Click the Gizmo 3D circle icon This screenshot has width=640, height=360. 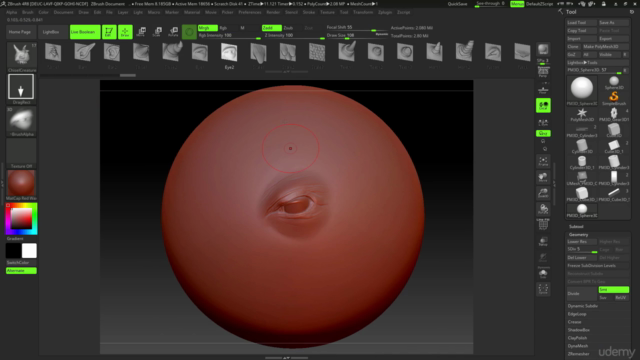click(189, 32)
